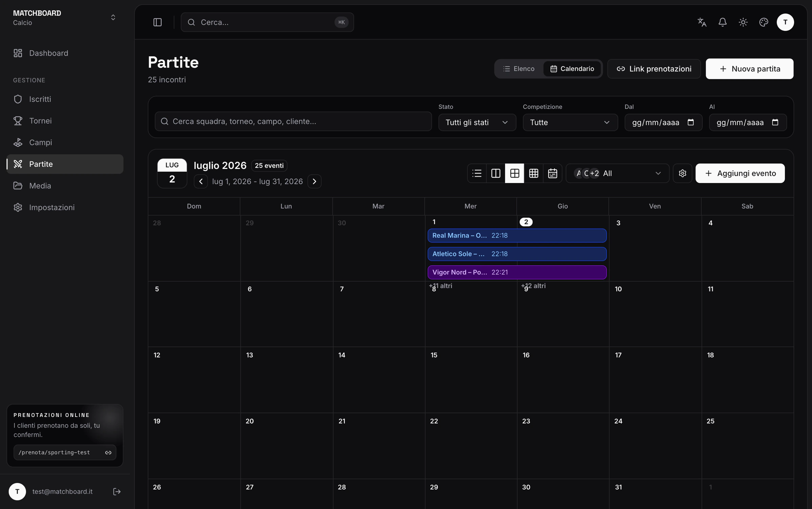Expand the '+11 altri' events on day 1
Viewport: 812px width, 509px height.
[441, 286]
